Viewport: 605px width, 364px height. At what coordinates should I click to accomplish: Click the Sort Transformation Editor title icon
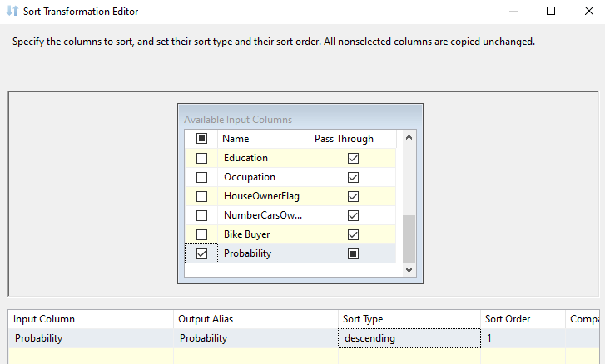[x=12, y=12]
